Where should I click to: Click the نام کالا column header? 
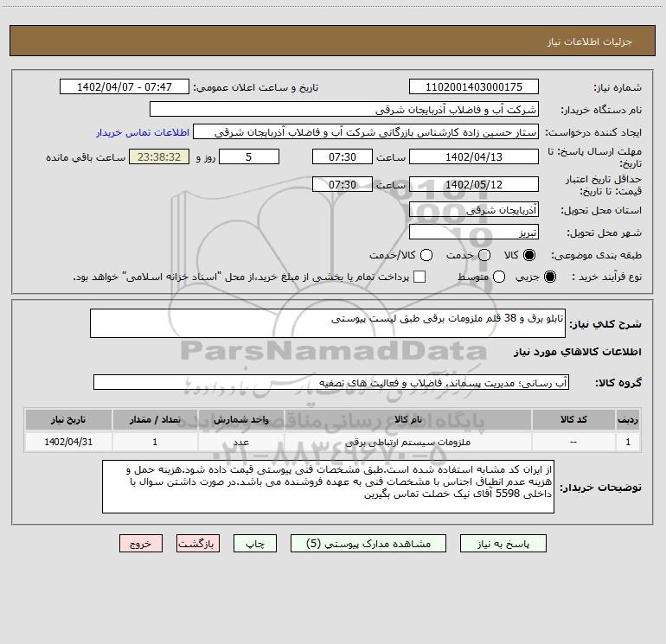(x=407, y=419)
